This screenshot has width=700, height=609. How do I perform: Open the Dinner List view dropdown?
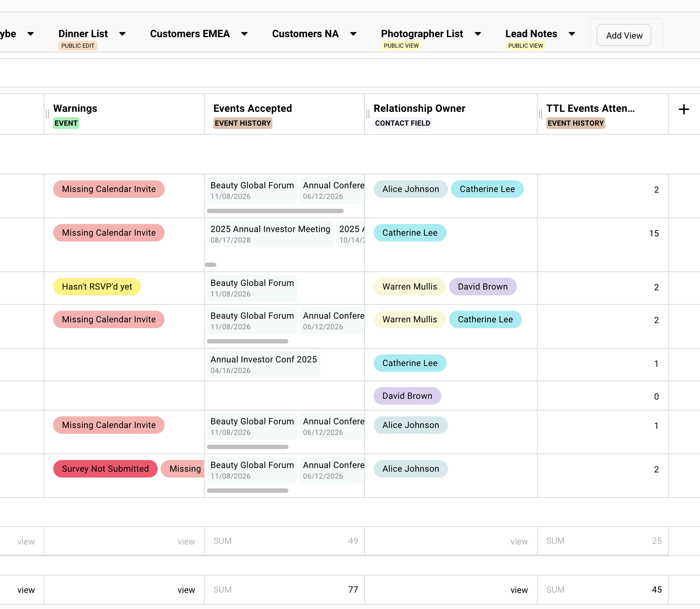click(x=122, y=34)
